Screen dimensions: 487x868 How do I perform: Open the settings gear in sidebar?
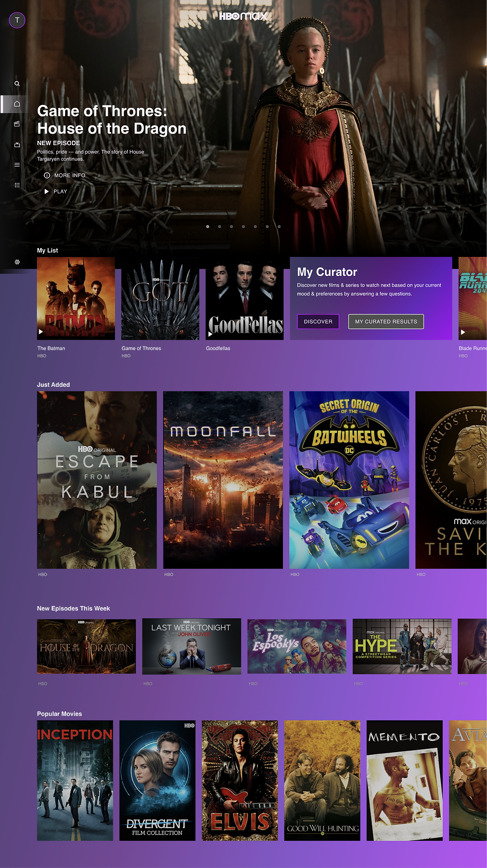[x=17, y=262]
